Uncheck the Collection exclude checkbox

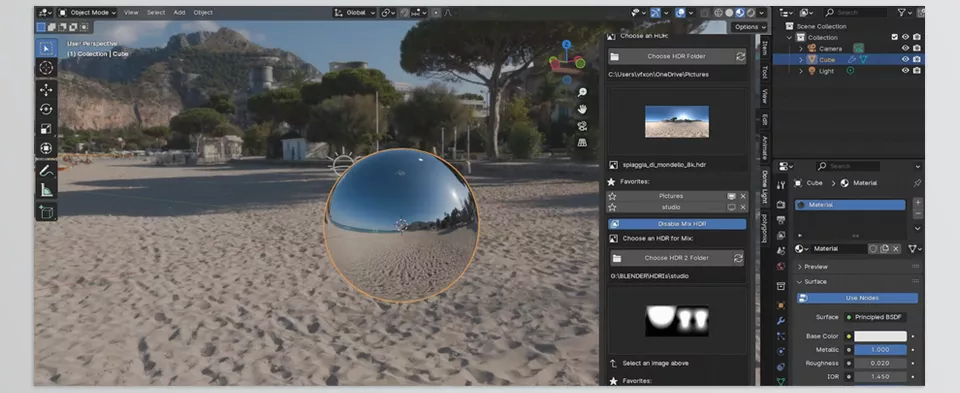pos(894,37)
